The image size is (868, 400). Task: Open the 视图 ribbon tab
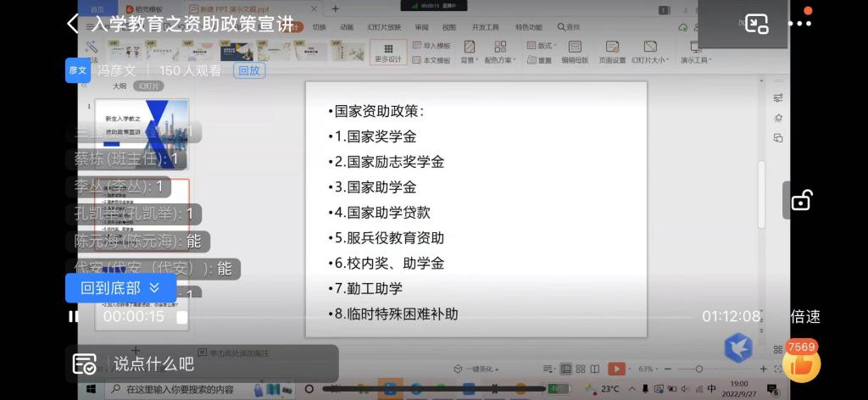pyautogui.click(x=449, y=27)
